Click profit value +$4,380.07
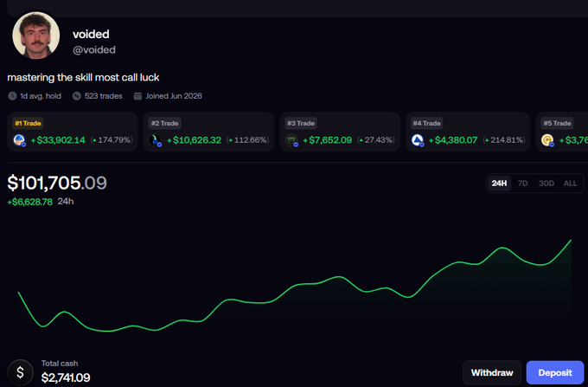588x387 pixels. pos(453,140)
